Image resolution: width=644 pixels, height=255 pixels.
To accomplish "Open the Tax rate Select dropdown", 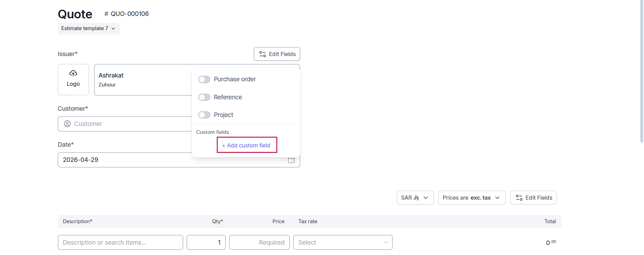I will 342,243.
